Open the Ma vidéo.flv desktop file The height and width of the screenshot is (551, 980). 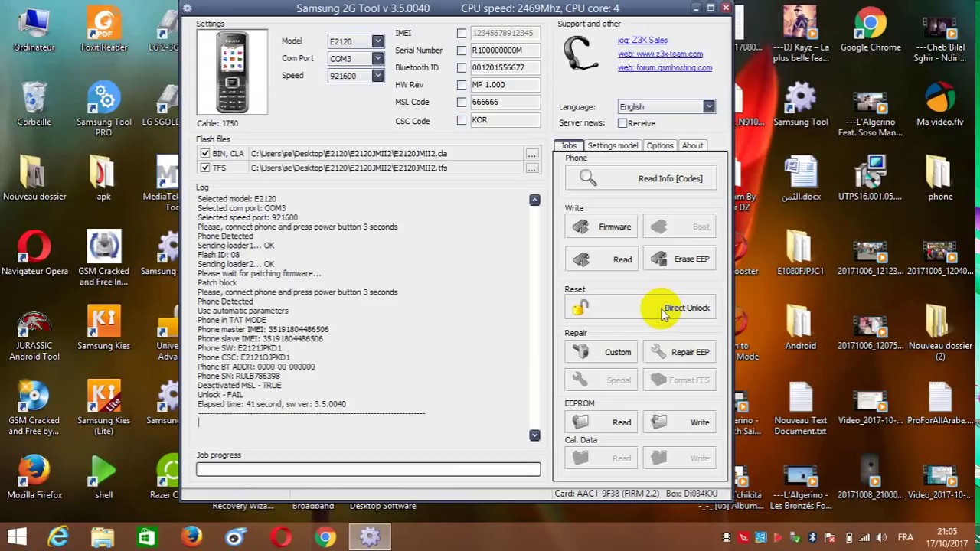[940, 105]
